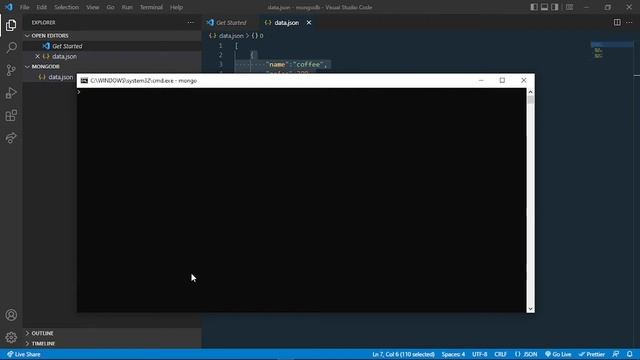Toggle Secondary Side Bar layout icon

(555, 7)
